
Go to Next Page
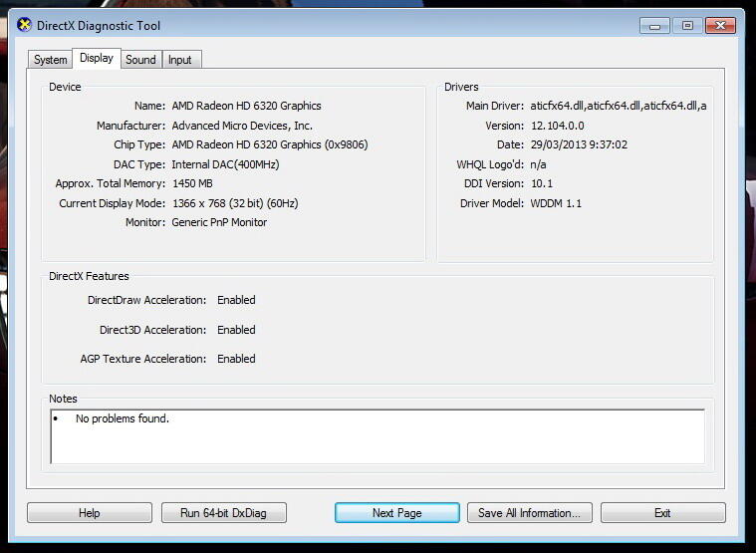coord(397,513)
